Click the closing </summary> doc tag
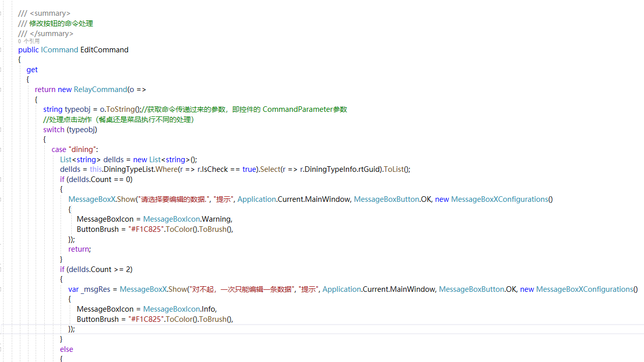The width and height of the screenshot is (644, 362). pyautogui.click(x=52, y=34)
